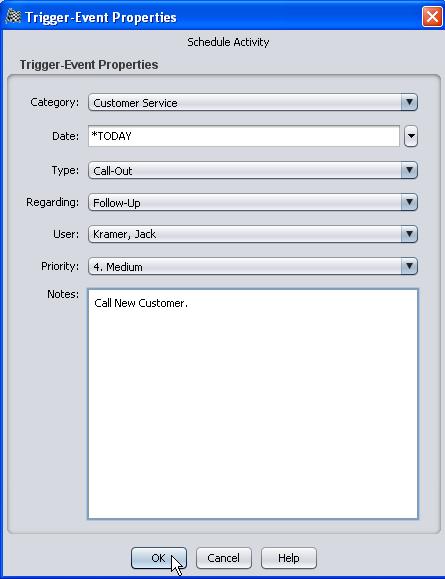Open the date picker arrow button
Screen dimensions: 445x579
(411, 136)
